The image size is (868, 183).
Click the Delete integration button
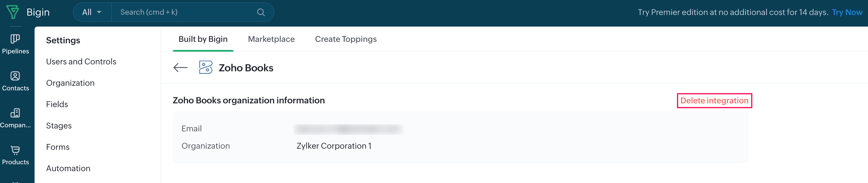click(x=714, y=100)
